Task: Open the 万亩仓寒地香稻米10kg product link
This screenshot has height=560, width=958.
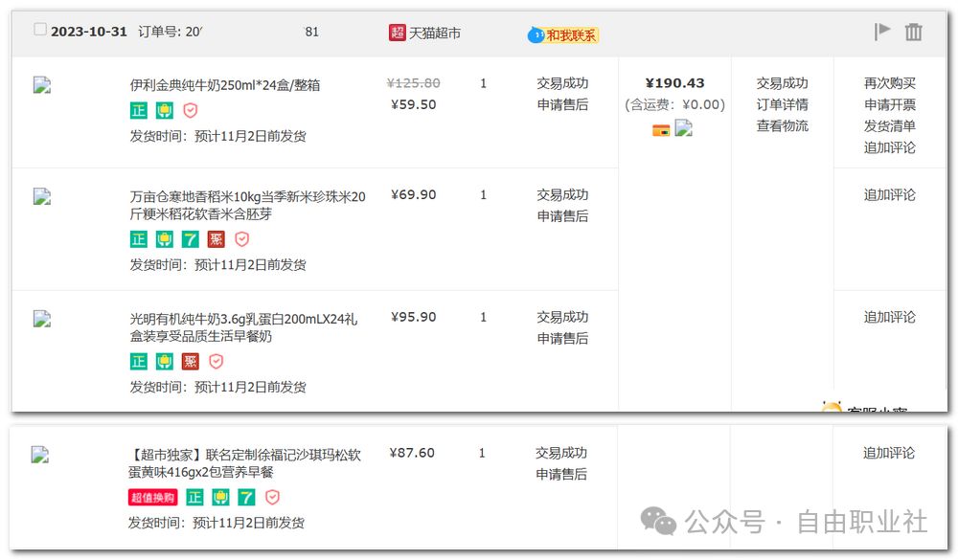Action: coord(247,205)
